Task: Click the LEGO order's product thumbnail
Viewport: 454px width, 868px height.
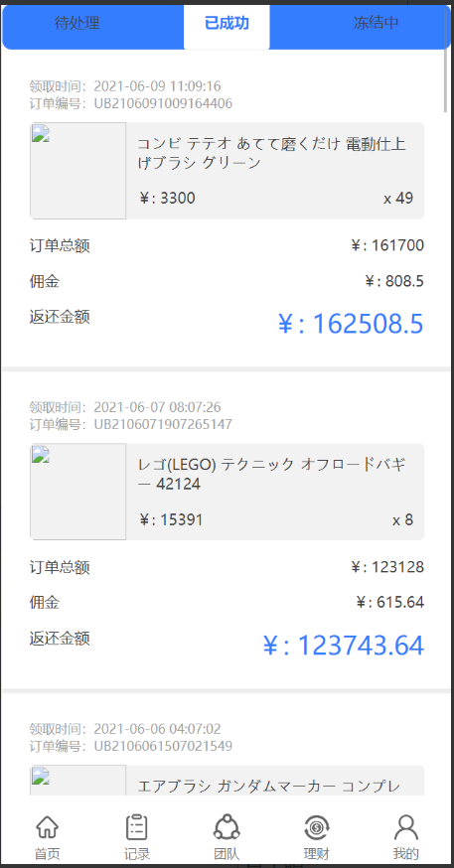Action: (77, 492)
